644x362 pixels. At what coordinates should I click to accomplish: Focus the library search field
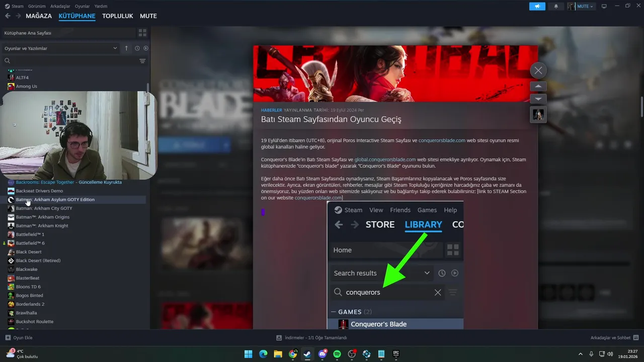point(70,61)
